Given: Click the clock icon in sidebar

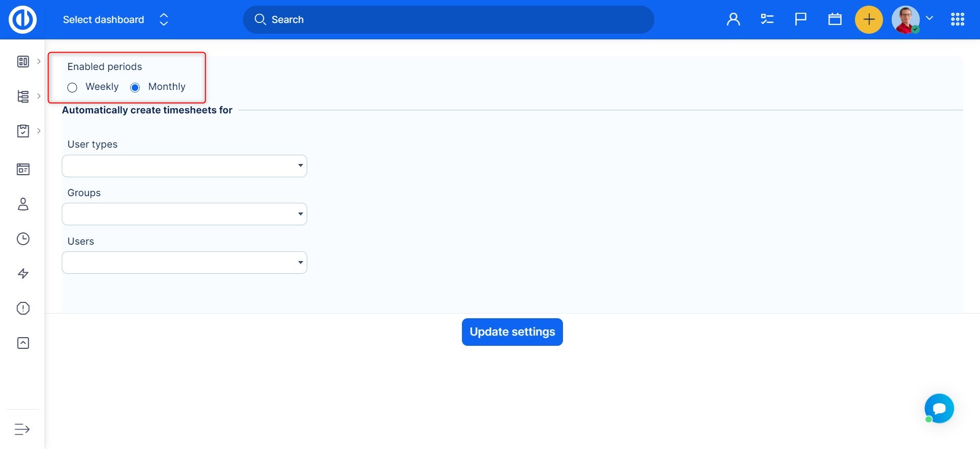Looking at the screenshot, I should tap(23, 239).
